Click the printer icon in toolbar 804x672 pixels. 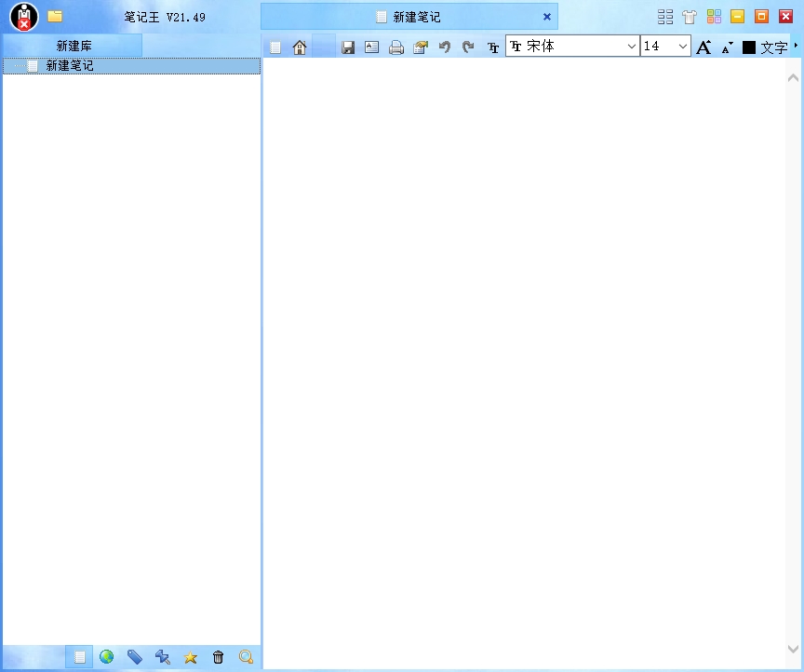click(396, 47)
